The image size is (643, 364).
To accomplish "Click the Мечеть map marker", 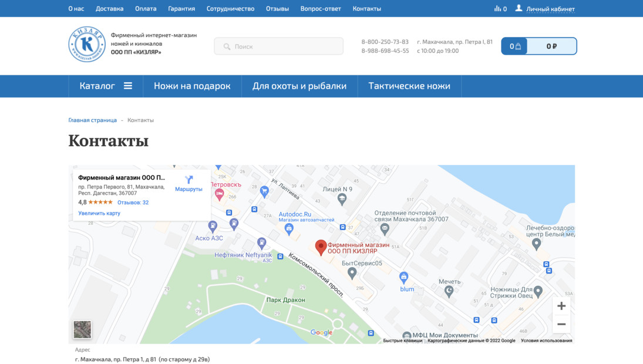I will click(x=449, y=291).
